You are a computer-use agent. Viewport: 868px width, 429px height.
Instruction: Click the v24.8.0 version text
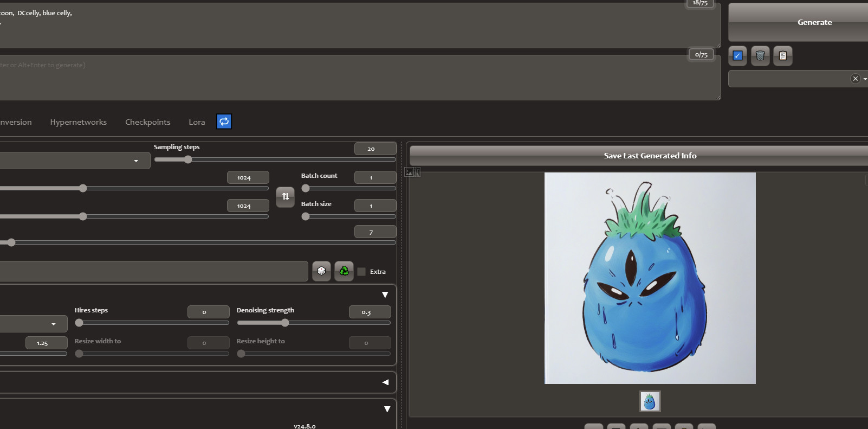point(305,426)
